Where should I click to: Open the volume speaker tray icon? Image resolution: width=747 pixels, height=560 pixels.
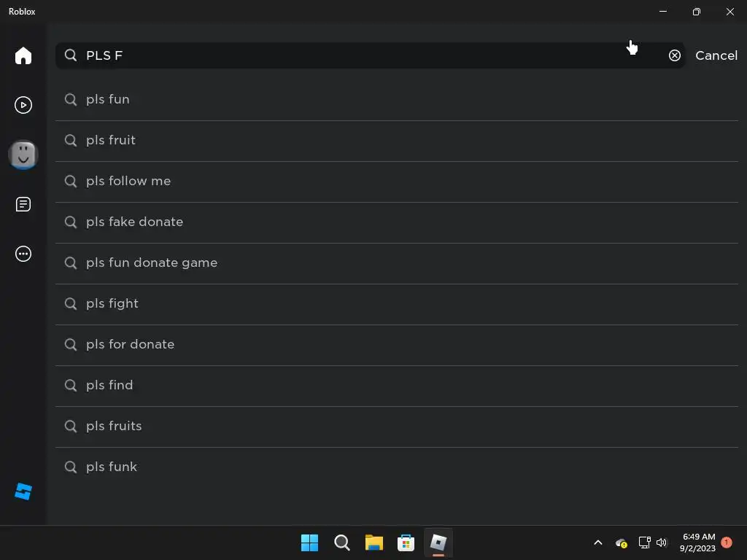click(x=662, y=542)
